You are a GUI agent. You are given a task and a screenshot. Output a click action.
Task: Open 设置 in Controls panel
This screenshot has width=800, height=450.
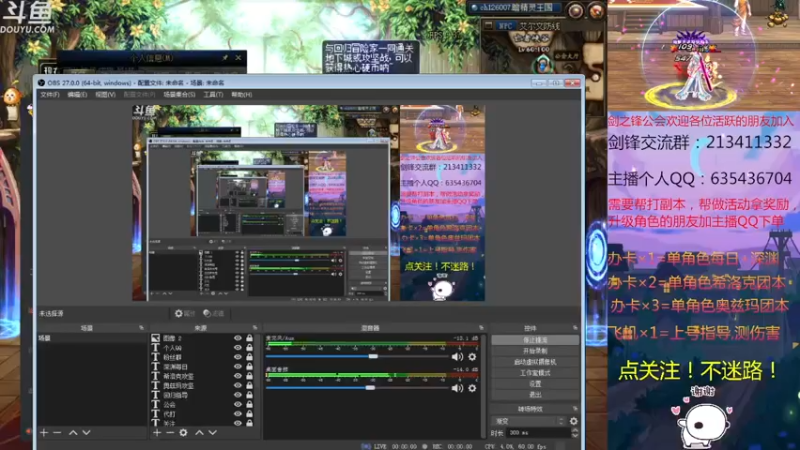pyautogui.click(x=535, y=384)
